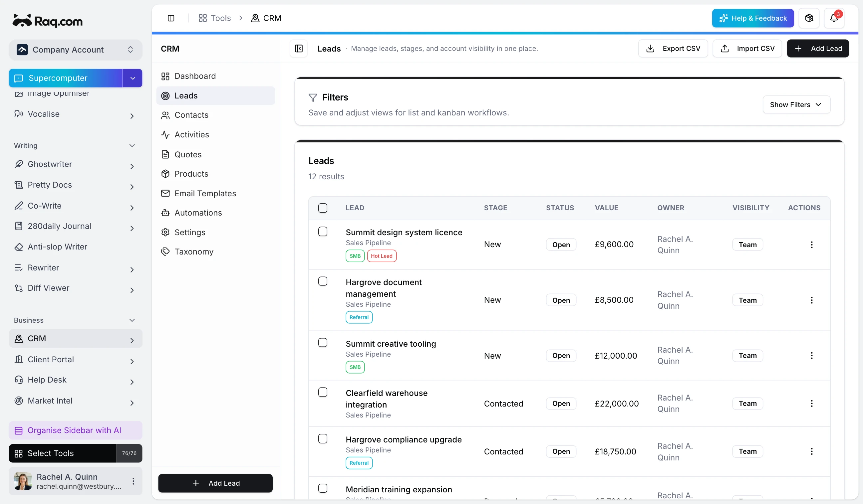Open the Company Account switcher
This screenshot has height=504, width=863.
point(75,50)
